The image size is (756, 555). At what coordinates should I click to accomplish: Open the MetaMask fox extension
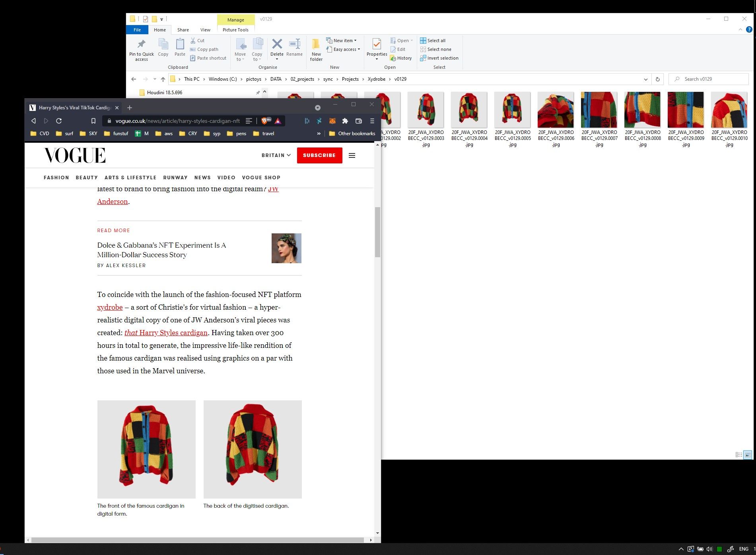coord(332,121)
